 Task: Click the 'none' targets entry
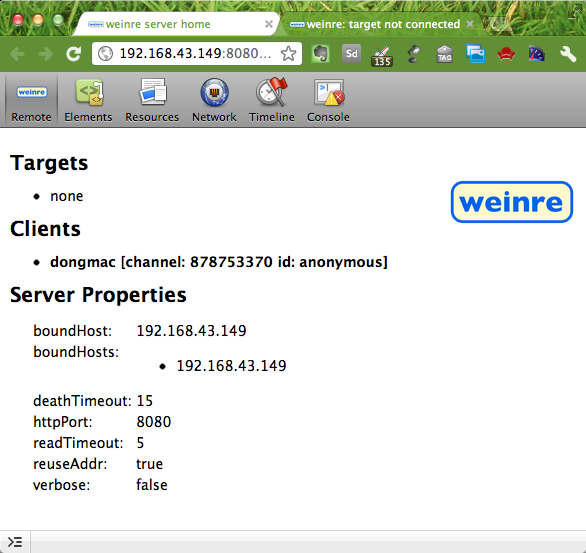(67, 196)
